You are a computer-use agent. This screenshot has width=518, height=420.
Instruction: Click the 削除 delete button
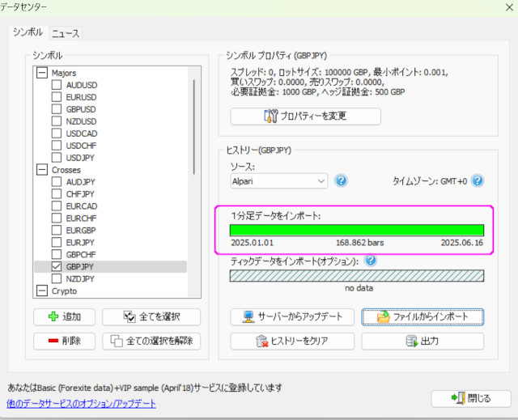[64, 341]
